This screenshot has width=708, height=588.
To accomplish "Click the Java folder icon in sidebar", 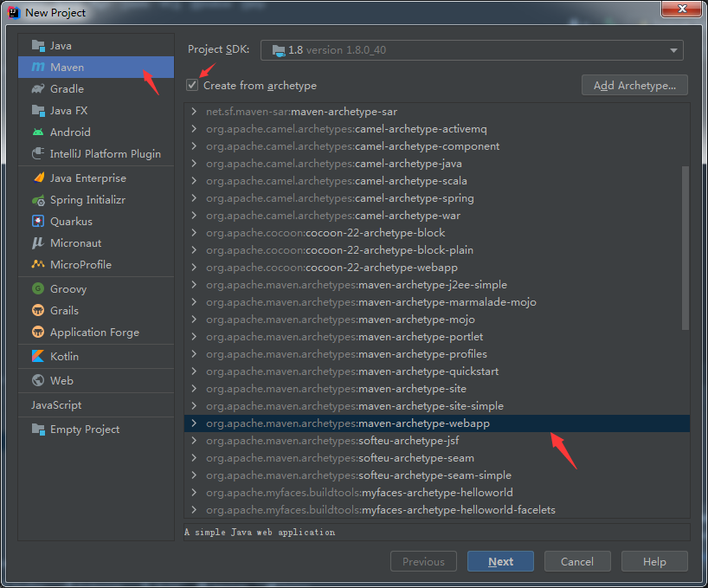I will tap(38, 46).
